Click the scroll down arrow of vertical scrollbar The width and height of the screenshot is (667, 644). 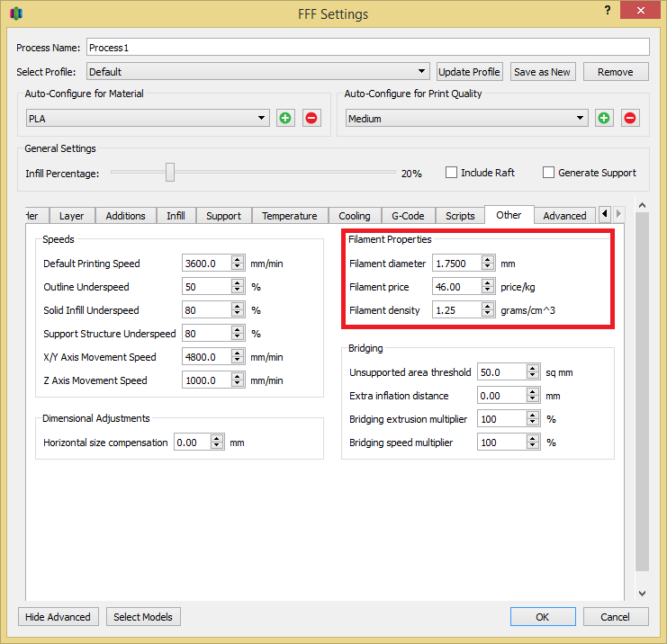coord(643,594)
